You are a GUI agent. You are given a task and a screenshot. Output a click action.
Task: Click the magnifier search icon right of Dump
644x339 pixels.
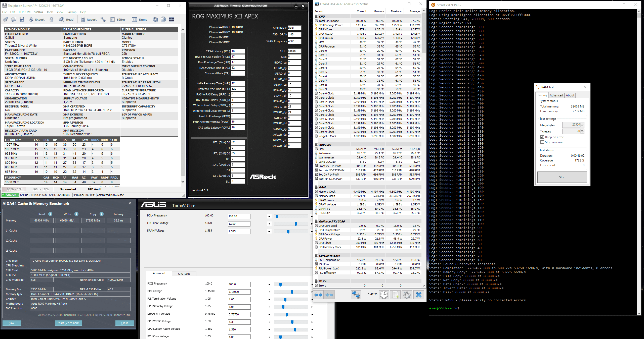click(155, 19)
